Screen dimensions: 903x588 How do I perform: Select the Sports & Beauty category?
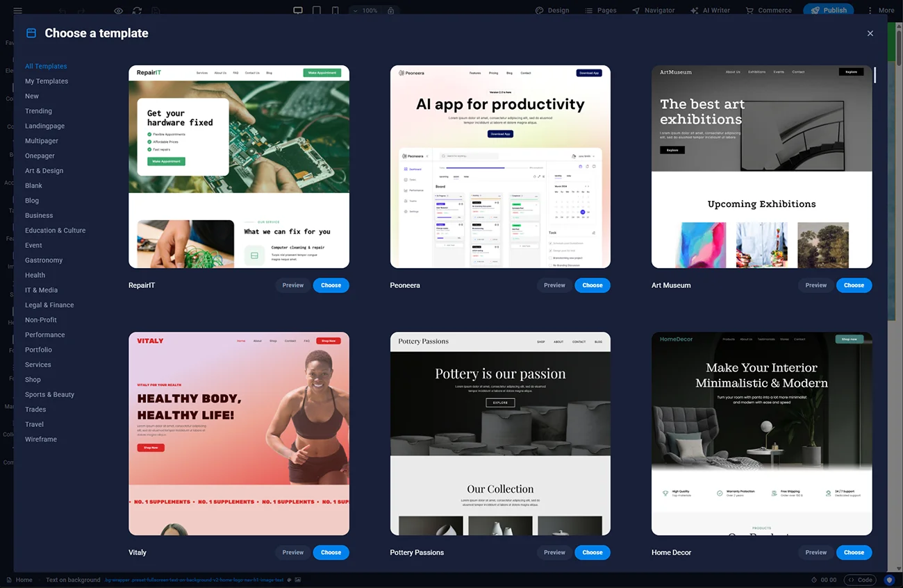point(49,394)
